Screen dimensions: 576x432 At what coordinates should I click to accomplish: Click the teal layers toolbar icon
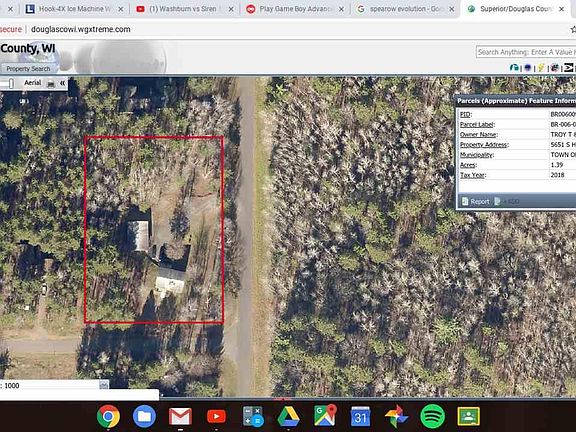515,68
